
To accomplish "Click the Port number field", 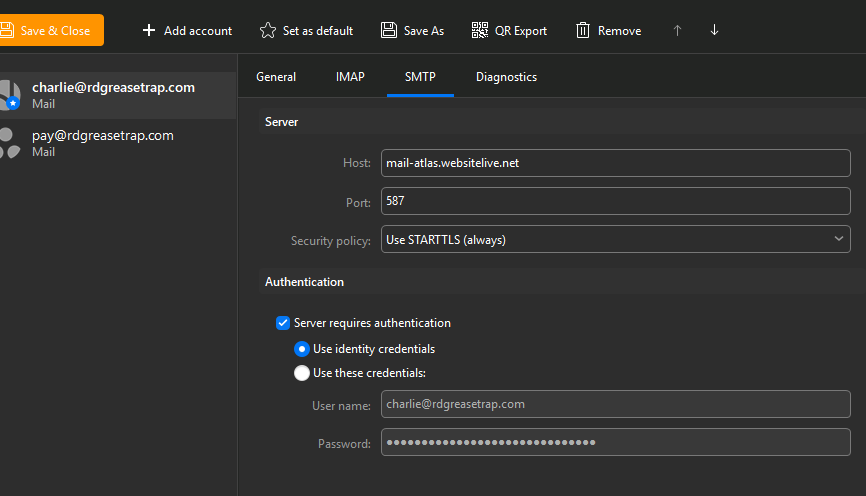I will [615, 201].
